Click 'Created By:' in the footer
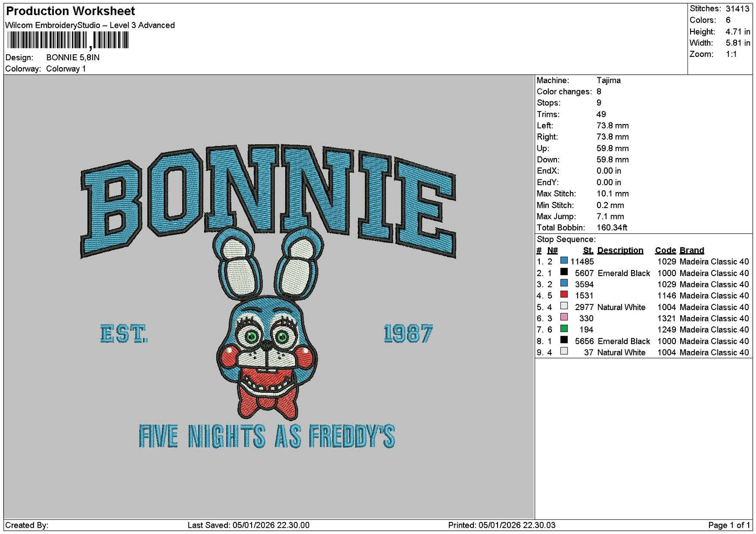 click(x=27, y=525)
